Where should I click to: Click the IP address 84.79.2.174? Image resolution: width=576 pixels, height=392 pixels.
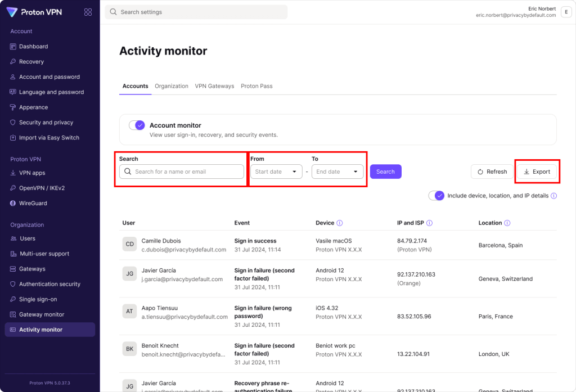tap(412, 241)
